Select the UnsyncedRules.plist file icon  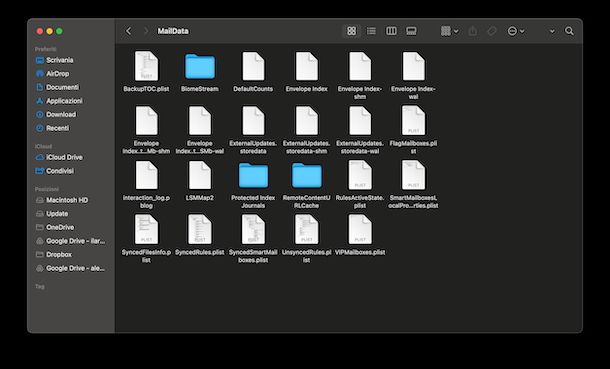pos(307,230)
